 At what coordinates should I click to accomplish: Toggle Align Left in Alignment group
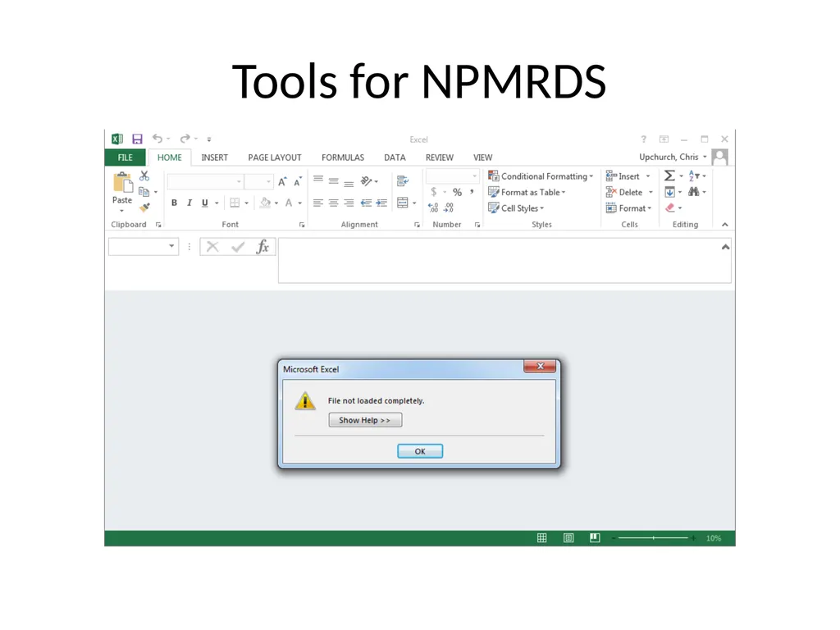318,203
